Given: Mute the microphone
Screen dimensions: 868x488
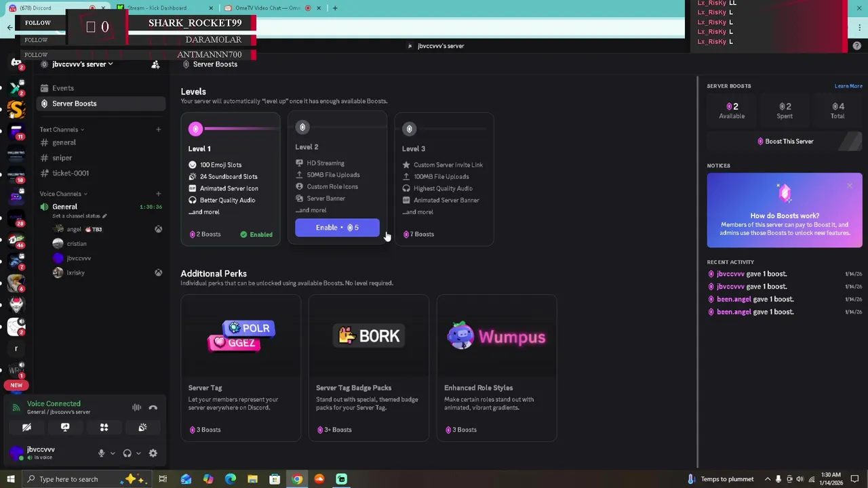Looking at the screenshot, I should coord(101,453).
